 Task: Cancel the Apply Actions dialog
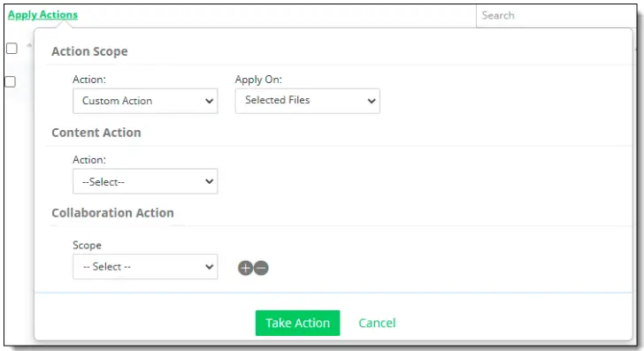(377, 323)
